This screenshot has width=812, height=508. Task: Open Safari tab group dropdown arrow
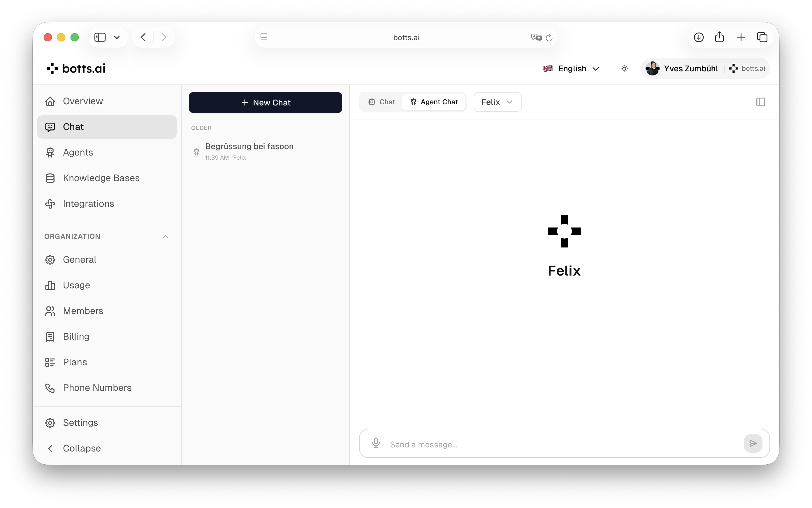coord(117,37)
